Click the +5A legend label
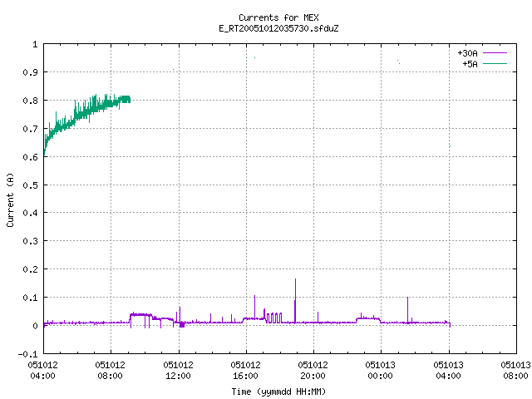This screenshot has height=399, width=532. 470,64
